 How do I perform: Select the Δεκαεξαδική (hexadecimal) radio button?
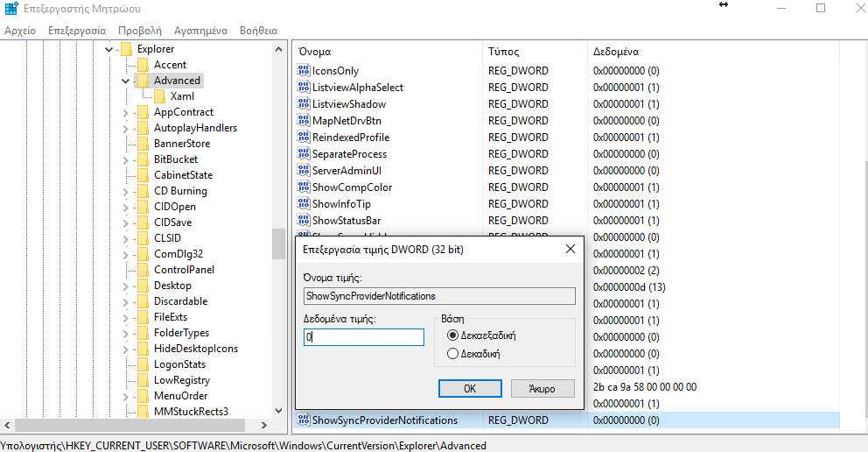coord(453,335)
